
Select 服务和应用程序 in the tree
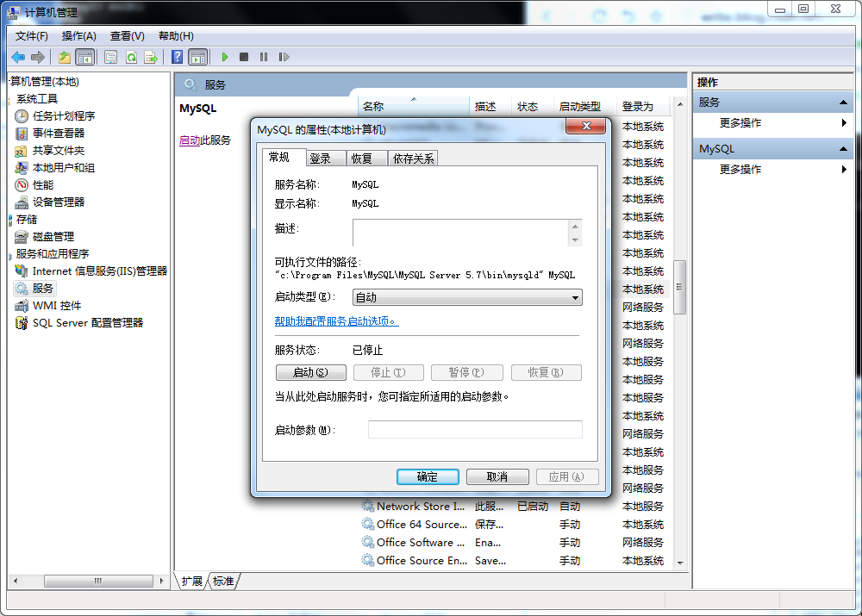tap(53, 254)
